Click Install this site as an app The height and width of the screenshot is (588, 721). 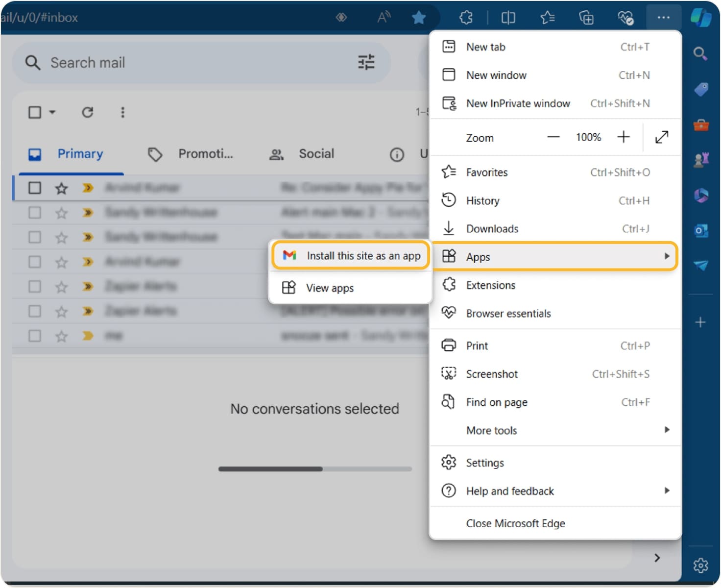tap(363, 255)
